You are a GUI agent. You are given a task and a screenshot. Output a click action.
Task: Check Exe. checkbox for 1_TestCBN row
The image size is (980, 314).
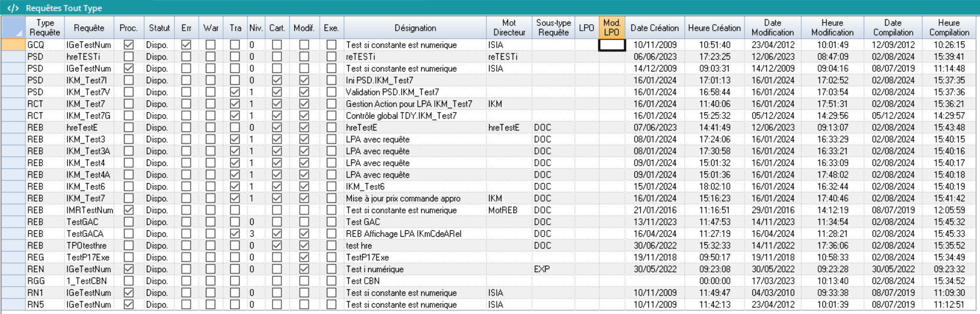pos(332,281)
